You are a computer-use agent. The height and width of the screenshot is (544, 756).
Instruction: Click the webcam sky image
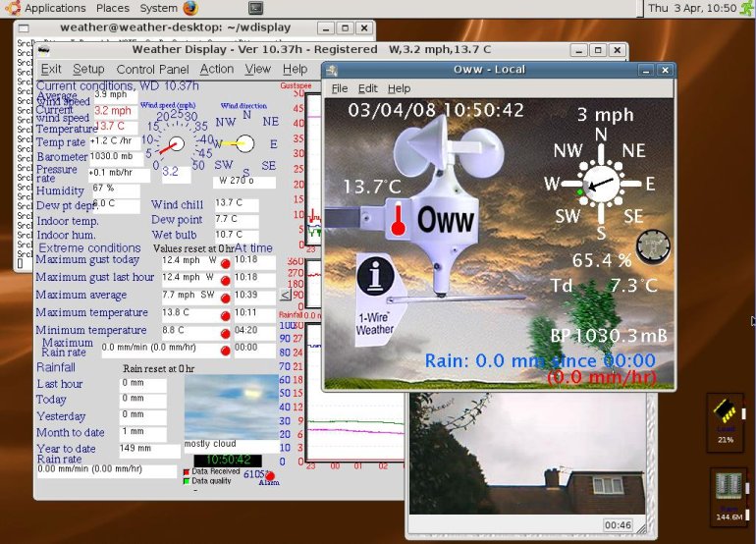[x=527, y=454]
